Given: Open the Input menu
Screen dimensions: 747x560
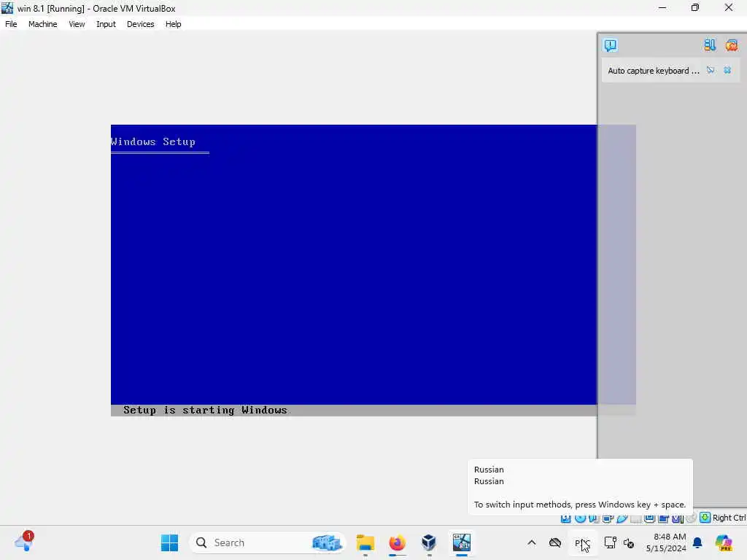Looking at the screenshot, I should (x=106, y=24).
